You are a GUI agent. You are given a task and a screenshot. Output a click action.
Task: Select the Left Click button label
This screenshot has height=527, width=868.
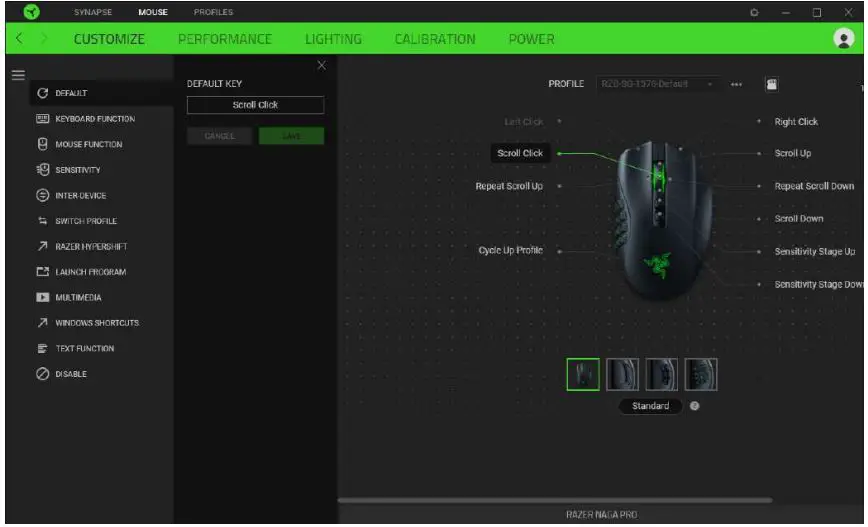pyautogui.click(x=523, y=122)
